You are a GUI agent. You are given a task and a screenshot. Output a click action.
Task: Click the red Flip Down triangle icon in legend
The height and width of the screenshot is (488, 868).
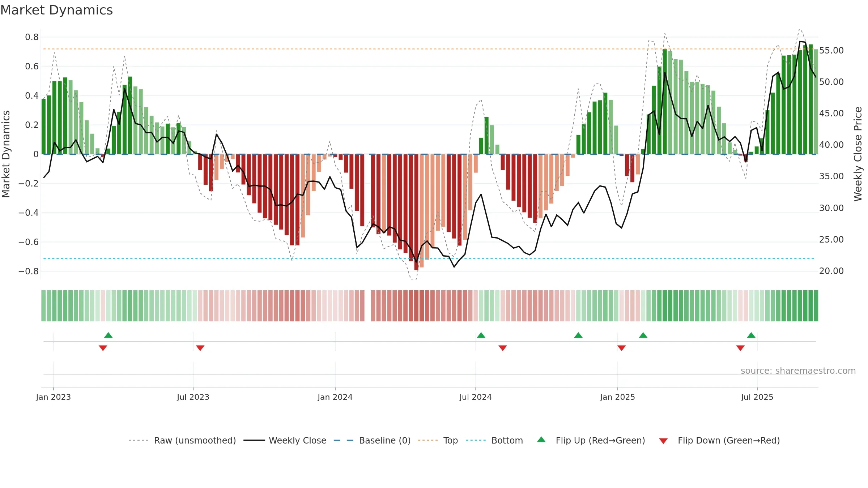663,441
